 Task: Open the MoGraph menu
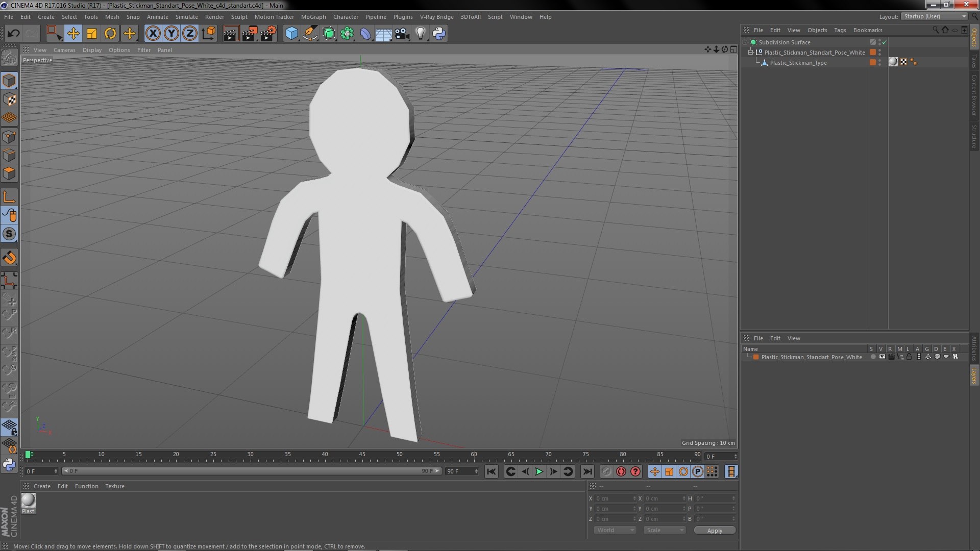[x=313, y=17]
